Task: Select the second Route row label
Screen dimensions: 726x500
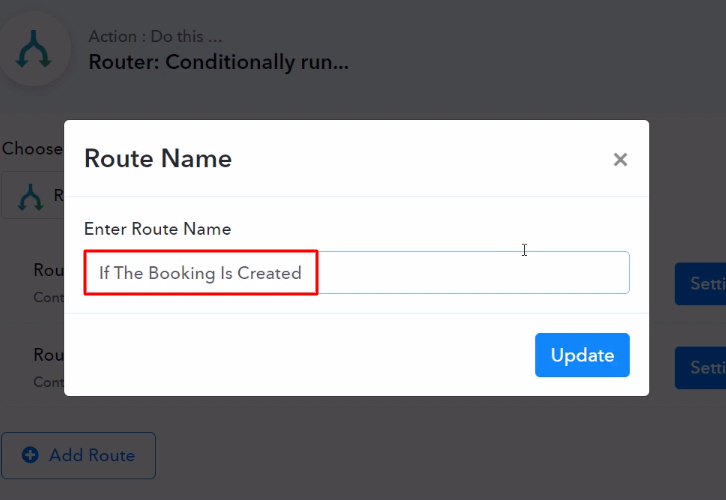Action: tap(49, 355)
